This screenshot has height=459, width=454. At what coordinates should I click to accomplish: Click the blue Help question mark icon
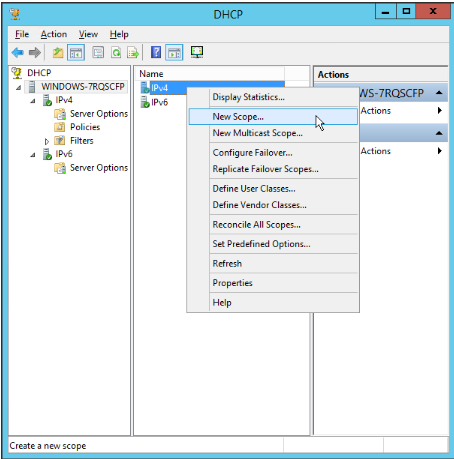click(156, 52)
